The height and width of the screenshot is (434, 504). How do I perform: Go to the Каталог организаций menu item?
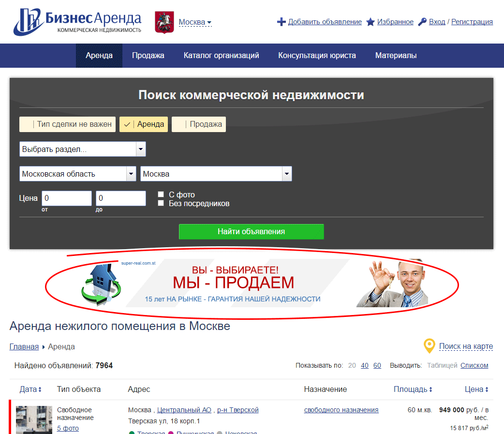221,56
